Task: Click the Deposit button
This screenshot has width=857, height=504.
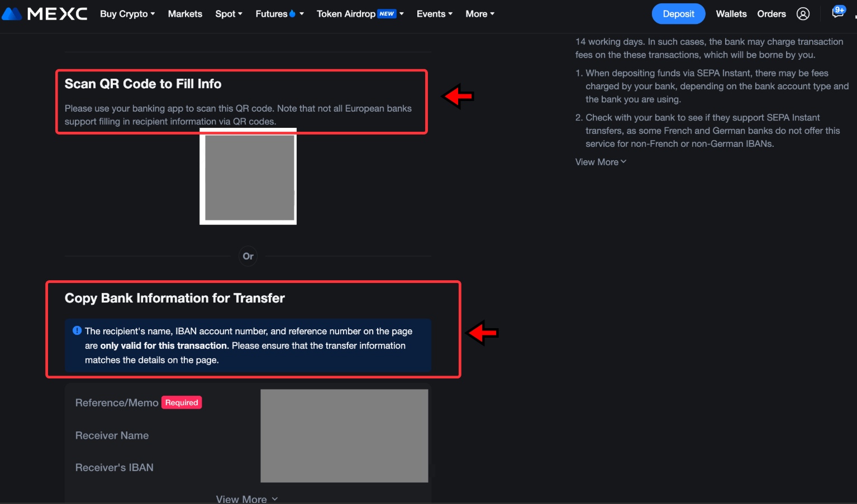Action: [x=678, y=13]
